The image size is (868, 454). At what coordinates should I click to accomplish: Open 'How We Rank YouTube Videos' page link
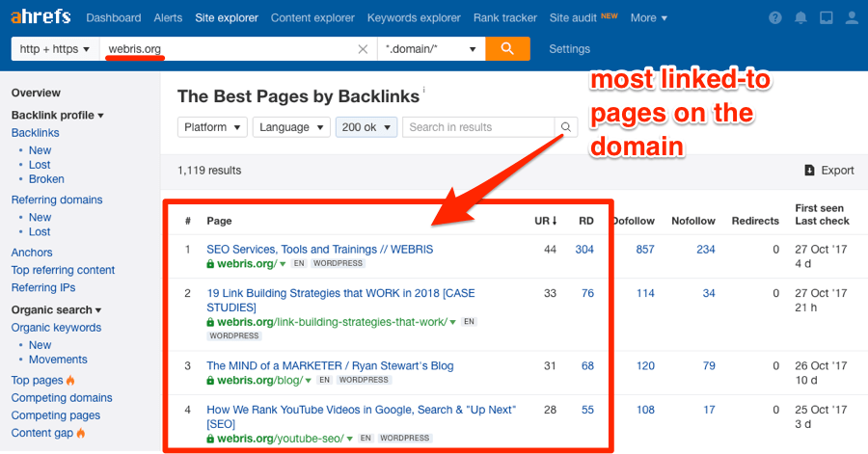(x=361, y=417)
